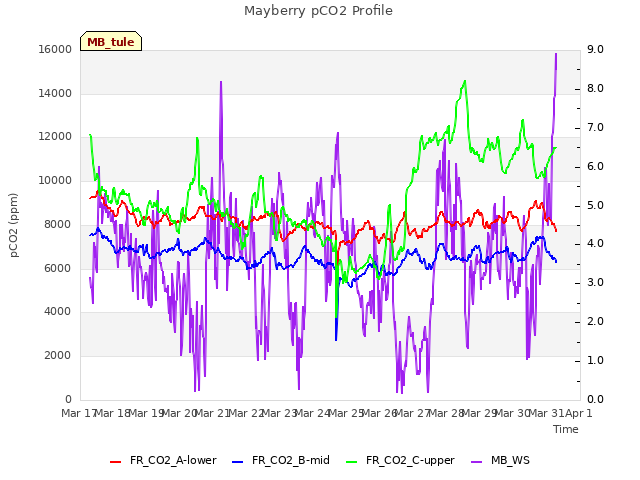Click the purple spike at Mar 31
The height and width of the screenshot is (480, 640).
(556, 55)
